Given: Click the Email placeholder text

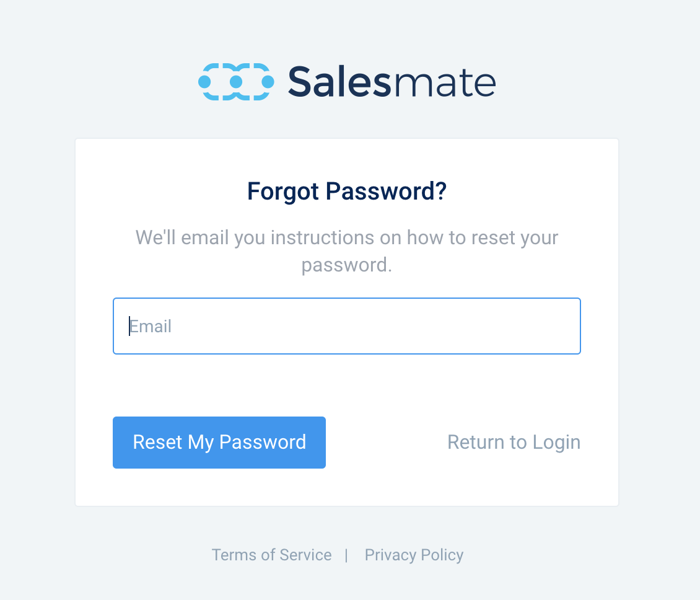Looking at the screenshot, I should coord(151,326).
